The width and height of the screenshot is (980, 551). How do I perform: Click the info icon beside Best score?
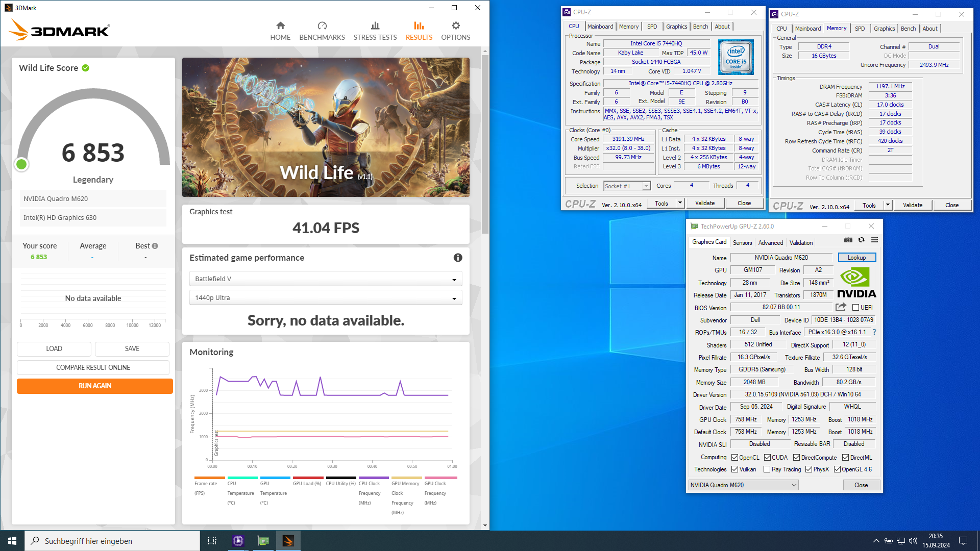(x=155, y=246)
